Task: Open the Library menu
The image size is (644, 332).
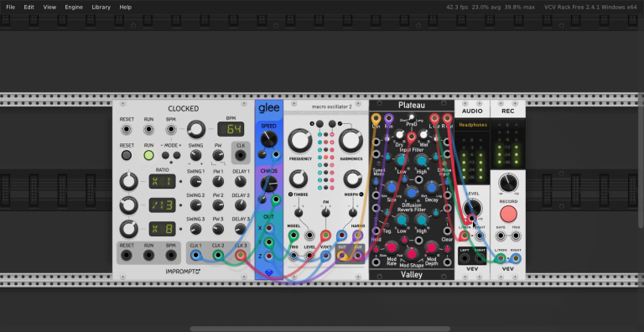Action: point(101,7)
